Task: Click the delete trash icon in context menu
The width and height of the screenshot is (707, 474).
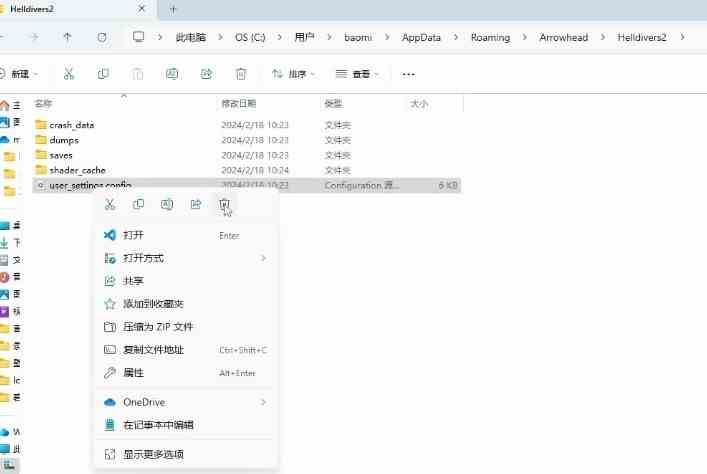Action: click(225, 204)
